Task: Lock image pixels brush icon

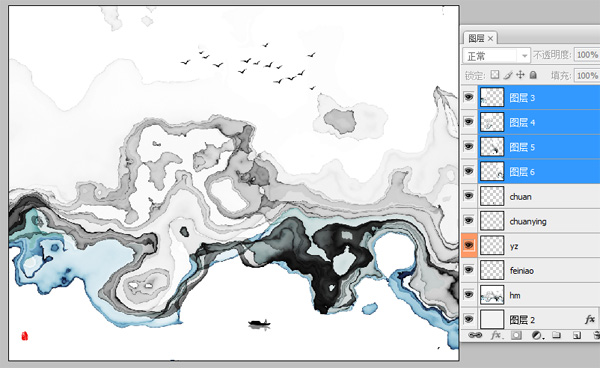Action: (508, 75)
